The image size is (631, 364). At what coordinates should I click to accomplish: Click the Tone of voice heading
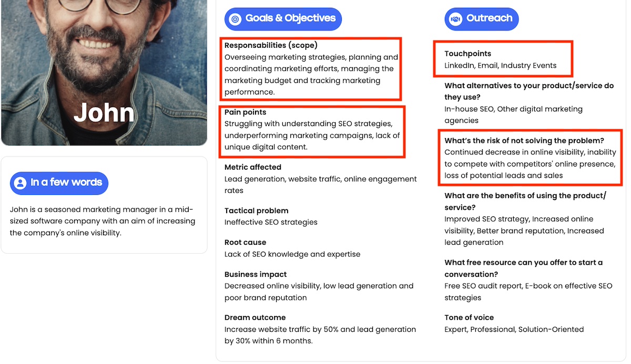pos(469,317)
